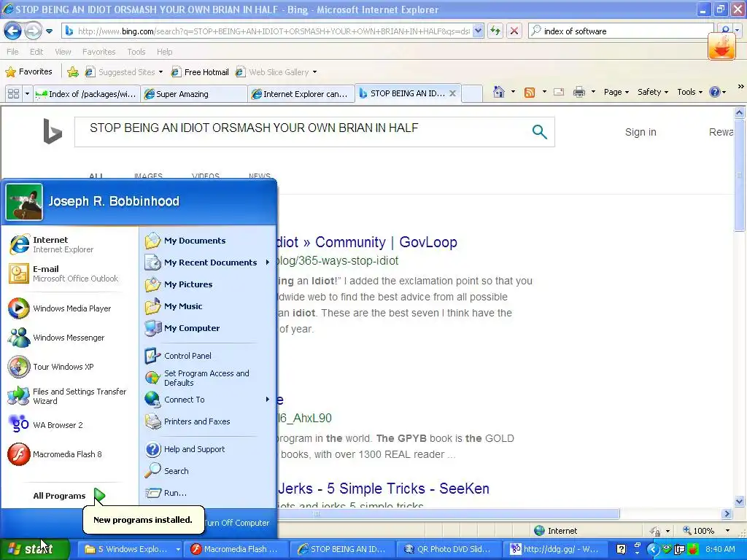Click the IE Back navigation button
The width and height of the screenshot is (747, 560).
click(13, 31)
